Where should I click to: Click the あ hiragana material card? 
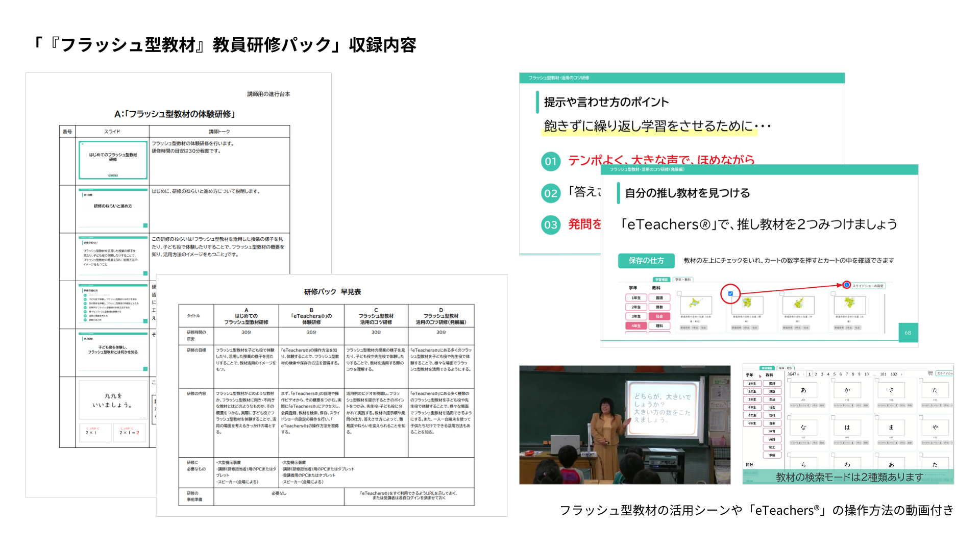[803, 390]
